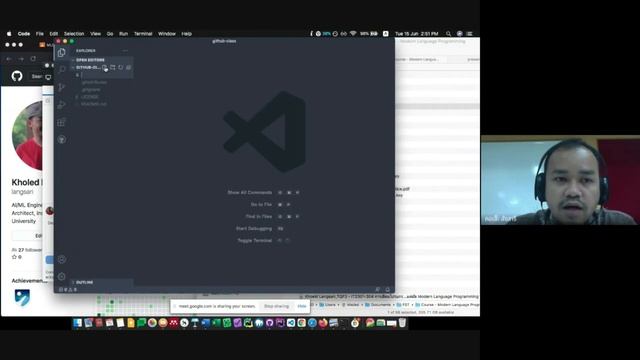
Task: Select the README.md file in Explorer
Action: (x=93, y=104)
